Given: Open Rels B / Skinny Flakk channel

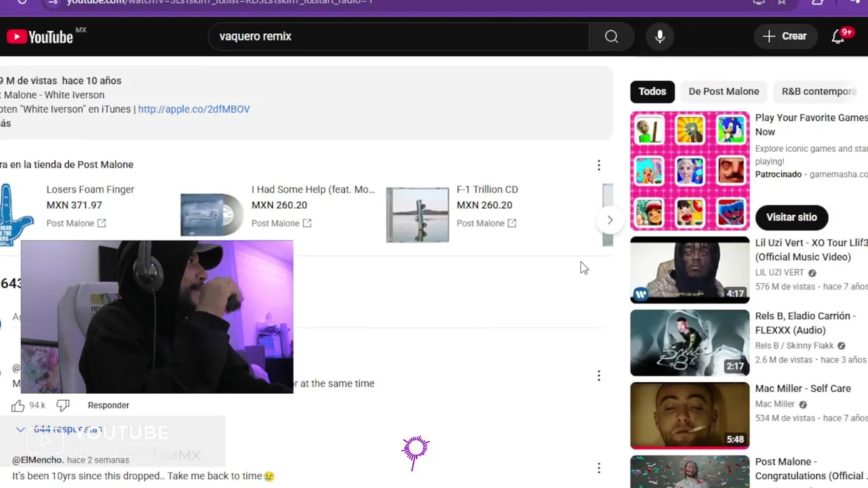Looking at the screenshot, I should click(794, 346).
